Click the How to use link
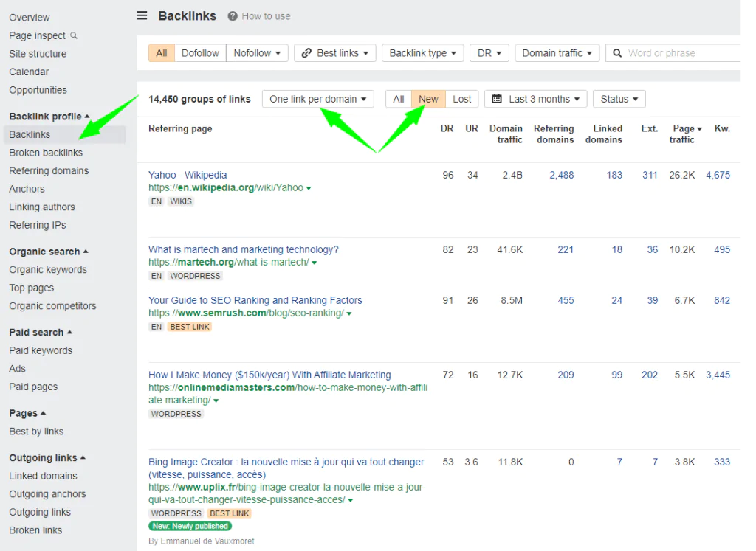 (266, 16)
